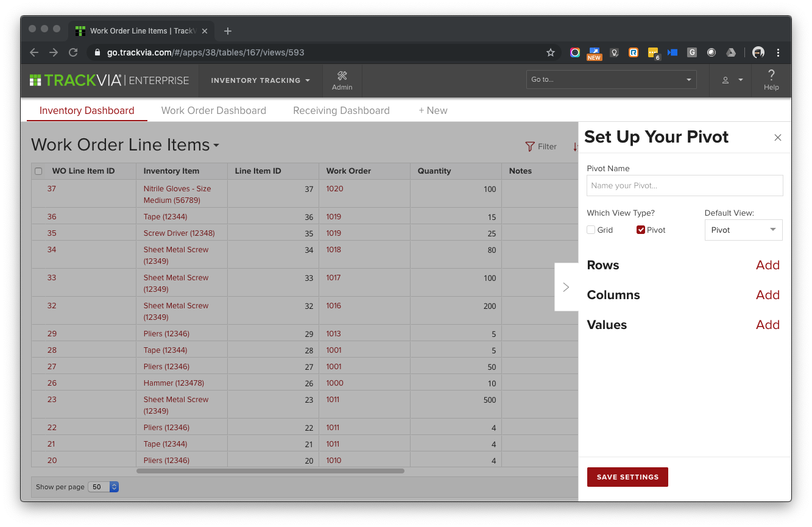This screenshot has width=812, height=527.
Task: Go forward with the browser forward arrow
Action: pyautogui.click(x=54, y=53)
